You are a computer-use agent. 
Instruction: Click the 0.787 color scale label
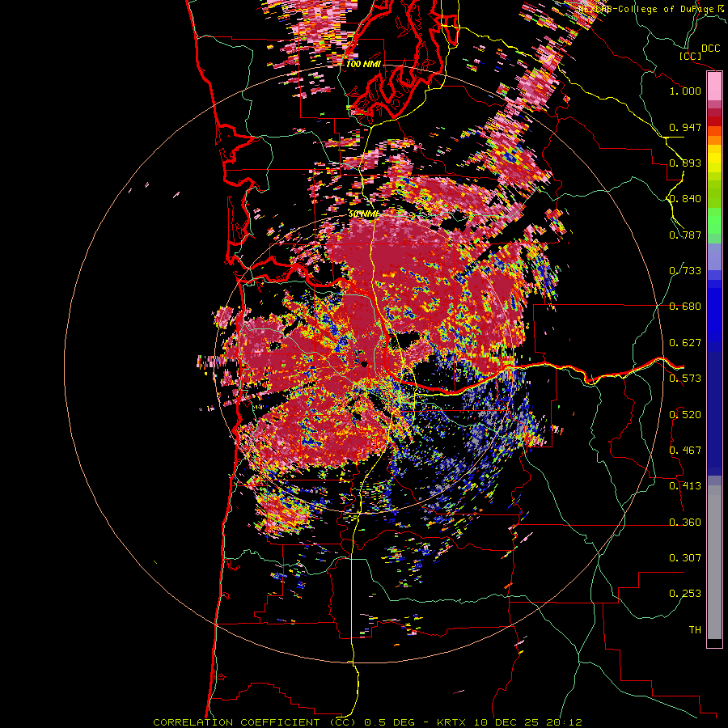[685, 235]
